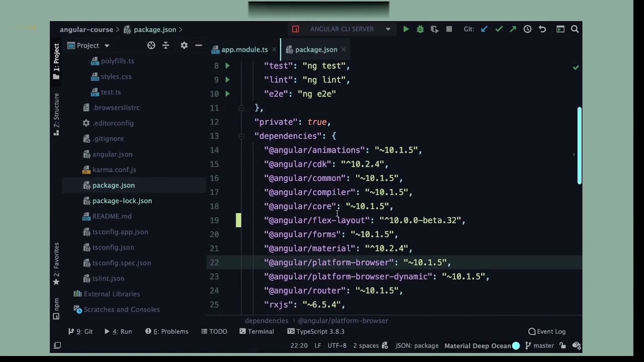Viewport: 644px width, 362px height.
Task: Run with coverage using the shield icon
Action: pos(435,29)
